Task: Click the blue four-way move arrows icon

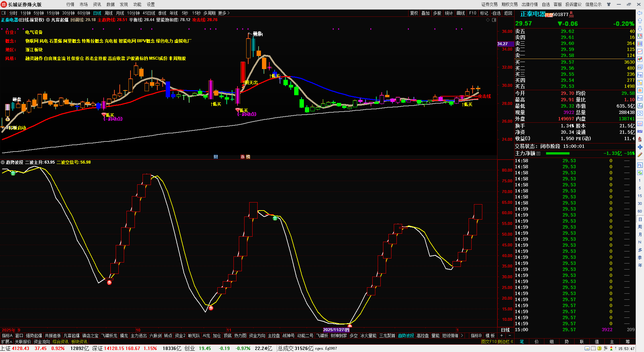Action: pyautogui.click(x=640, y=147)
